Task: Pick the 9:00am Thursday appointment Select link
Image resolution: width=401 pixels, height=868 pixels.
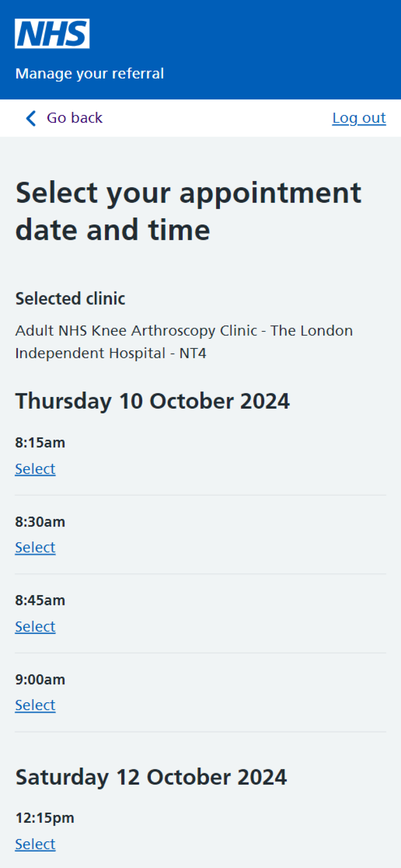Action: (x=35, y=705)
